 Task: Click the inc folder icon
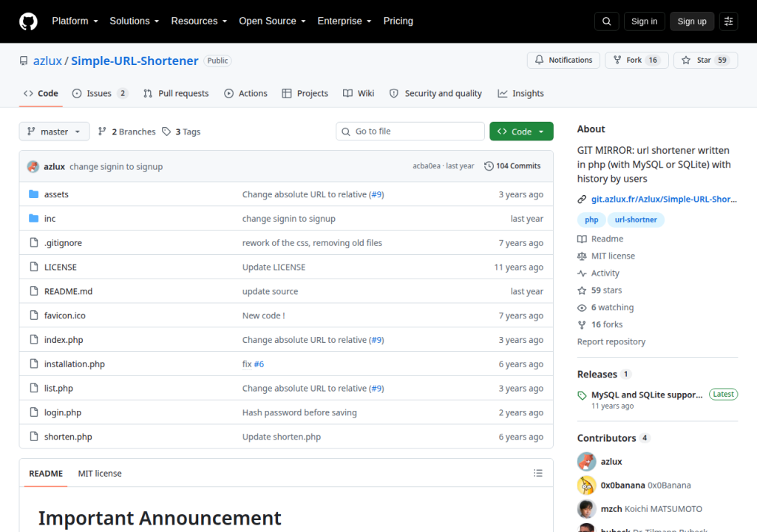tap(33, 218)
